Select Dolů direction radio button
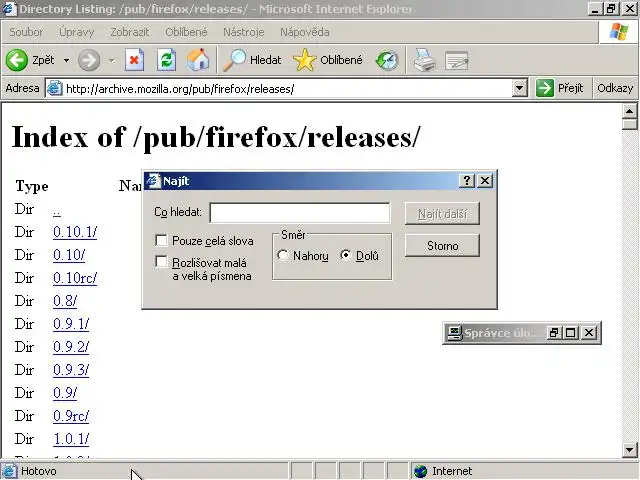Viewport: 640px width, 480px height. pos(345,256)
